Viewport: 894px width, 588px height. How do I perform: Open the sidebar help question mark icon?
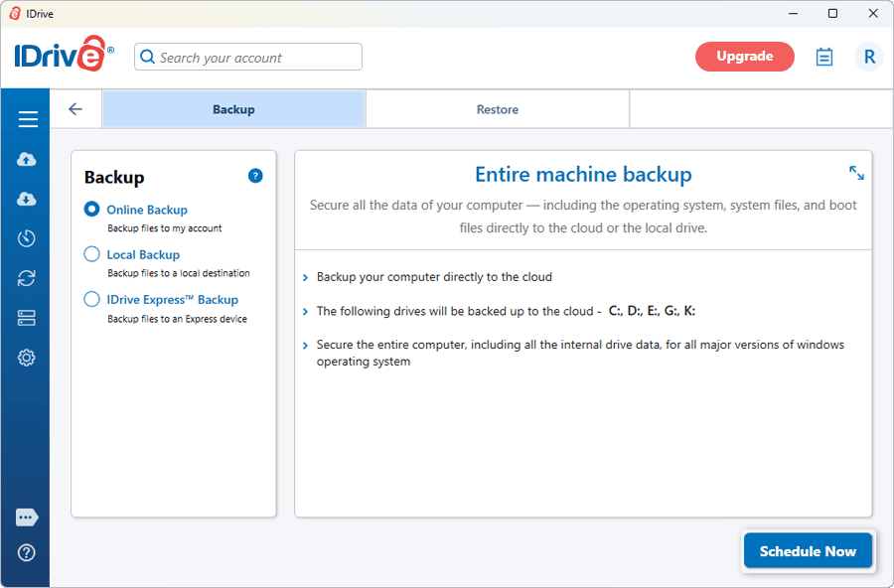26,552
